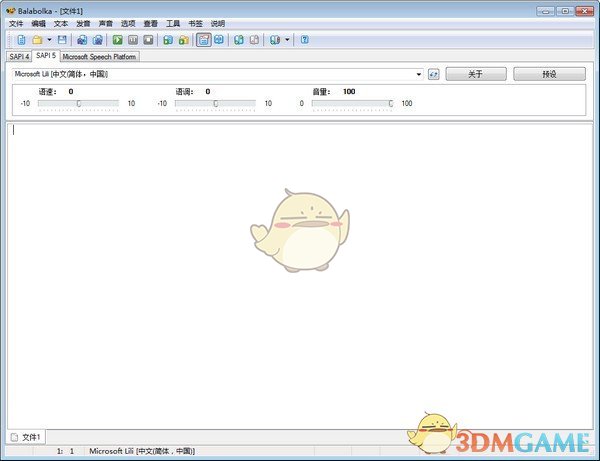Viewport: 600px width, 461px height.
Task: Save the document with the floppy disk icon
Action: (x=62, y=40)
